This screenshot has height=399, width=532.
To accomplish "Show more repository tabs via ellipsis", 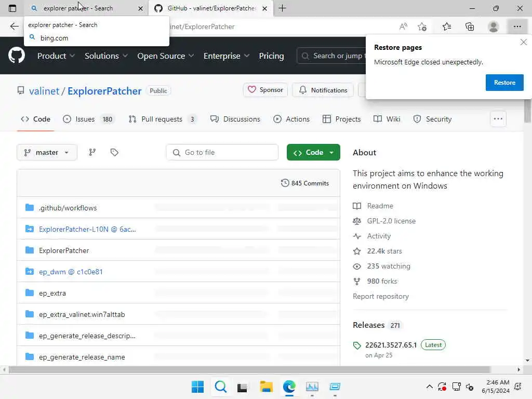I will [498, 119].
